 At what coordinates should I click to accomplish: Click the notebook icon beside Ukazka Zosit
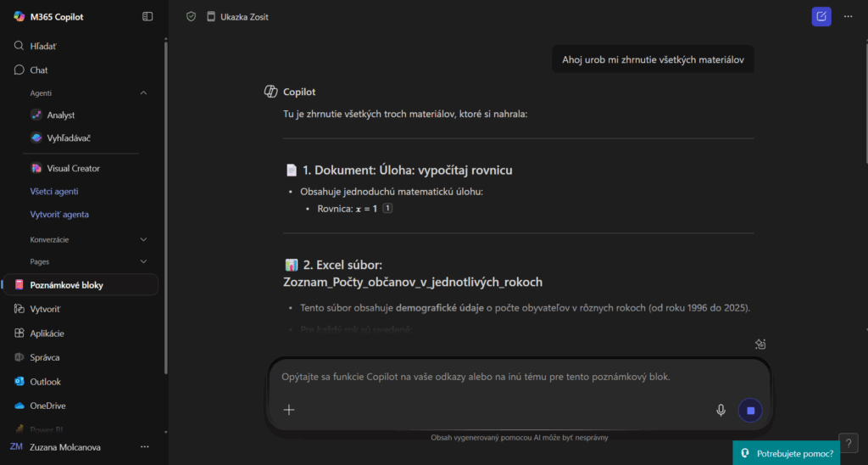[x=211, y=17]
